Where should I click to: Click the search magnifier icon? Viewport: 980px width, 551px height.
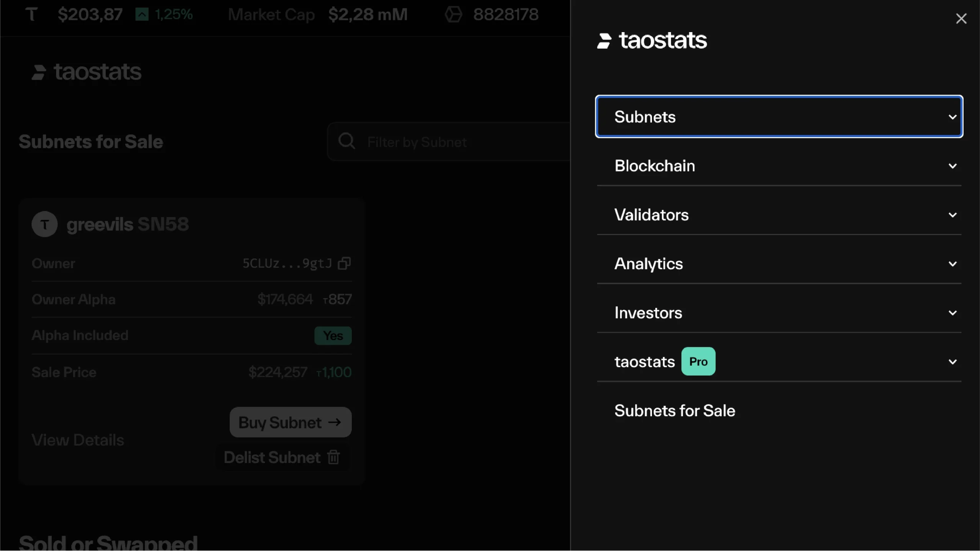[x=346, y=141]
